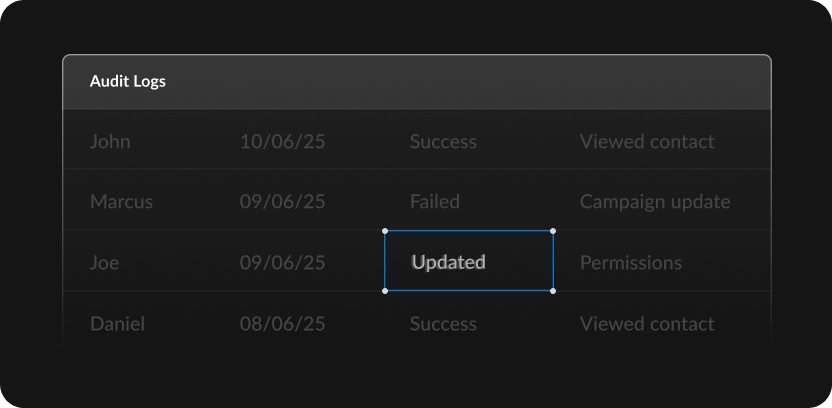Click Viewed contact in Daniel's row
The image size is (832, 408).
click(647, 324)
